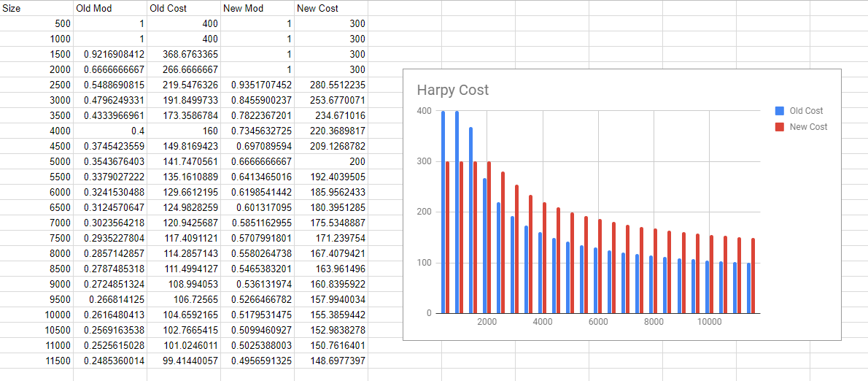Select the Old Cost header cell
The height and width of the screenshot is (381, 868).
click(x=184, y=8)
